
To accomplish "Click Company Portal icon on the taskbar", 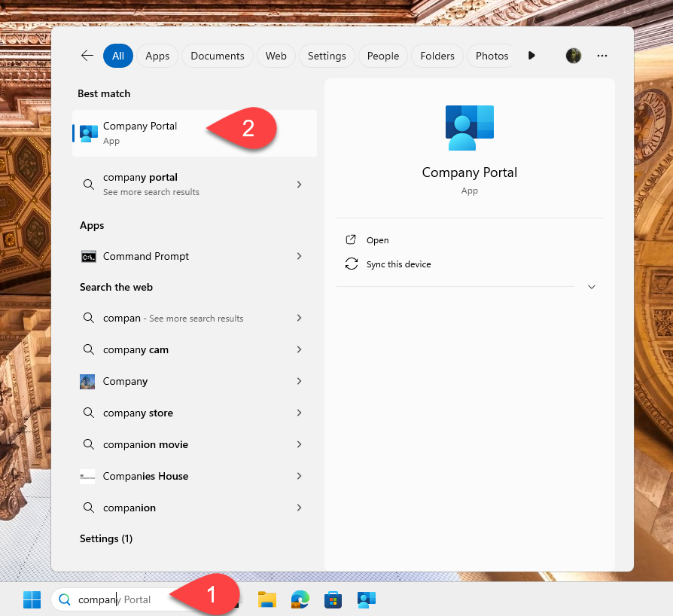I will pyautogui.click(x=367, y=599).
